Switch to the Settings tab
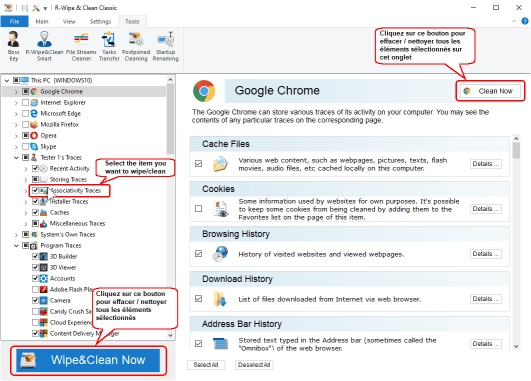This screenshot has height=381, width=531. 100,21
